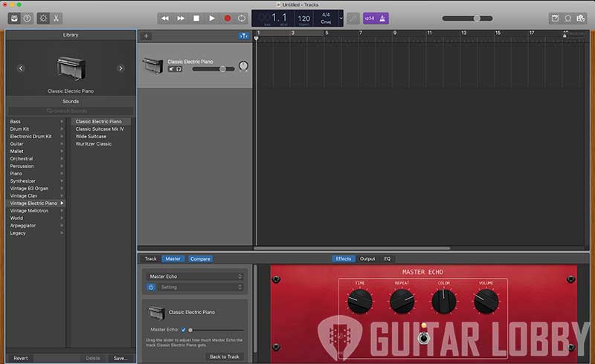Screen dimensions: 595x364
Task: Click the Search Sounds field
Action: click(71, 111)
